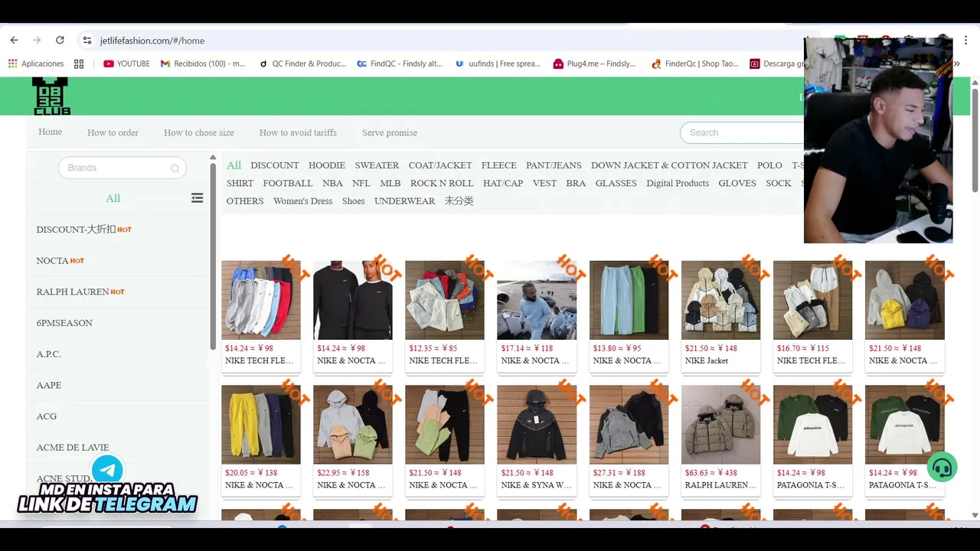Filter by 未分类 category

(459, 201)
